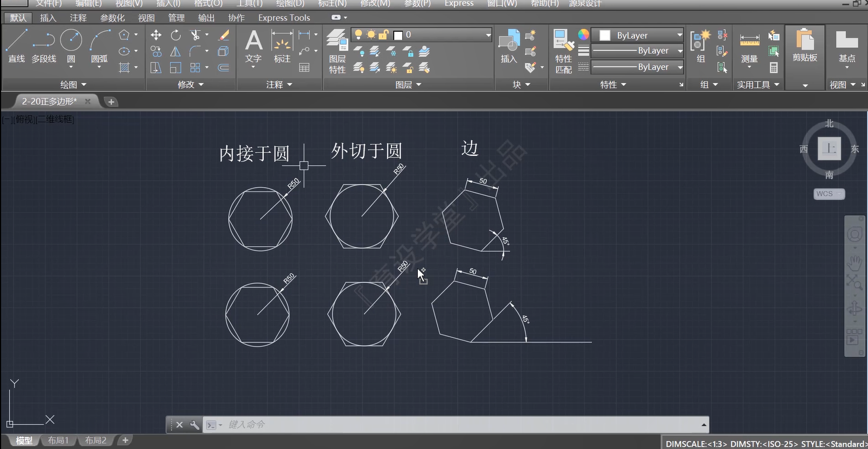868x449 pixels.
Task: Expand the 绘图 panel dropdown
Action: (x=73, y=85)
